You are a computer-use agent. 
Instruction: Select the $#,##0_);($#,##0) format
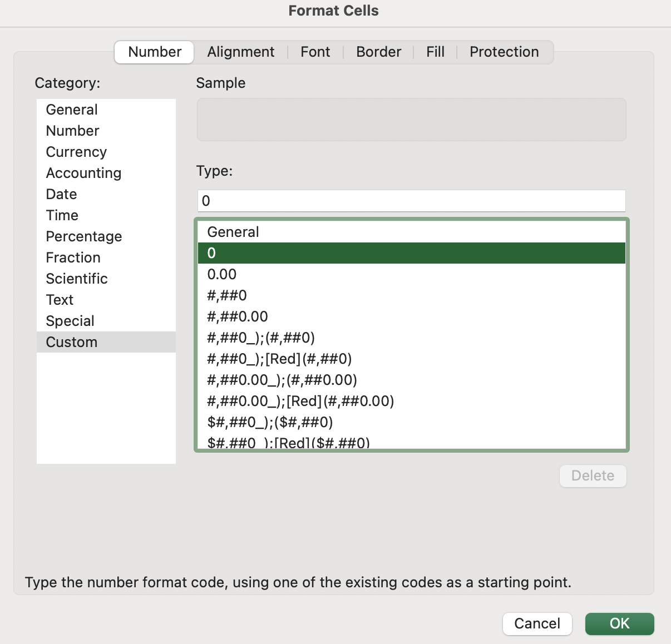270,422
